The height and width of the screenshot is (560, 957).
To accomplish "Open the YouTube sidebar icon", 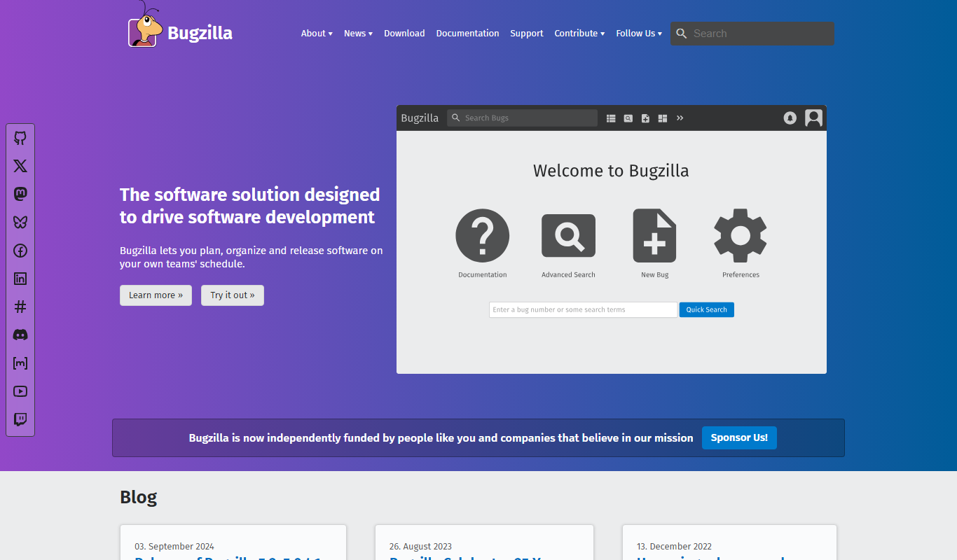I will point(20,391).
